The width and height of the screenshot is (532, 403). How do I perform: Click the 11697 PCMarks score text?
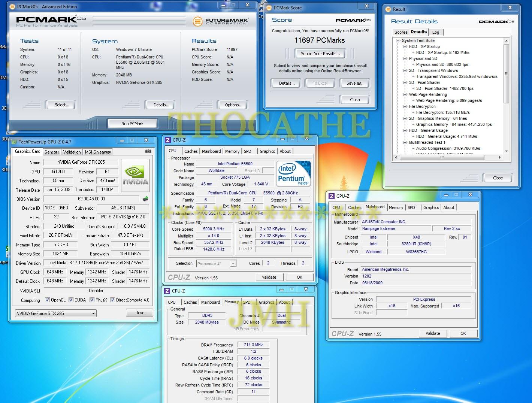click(320, 40)
